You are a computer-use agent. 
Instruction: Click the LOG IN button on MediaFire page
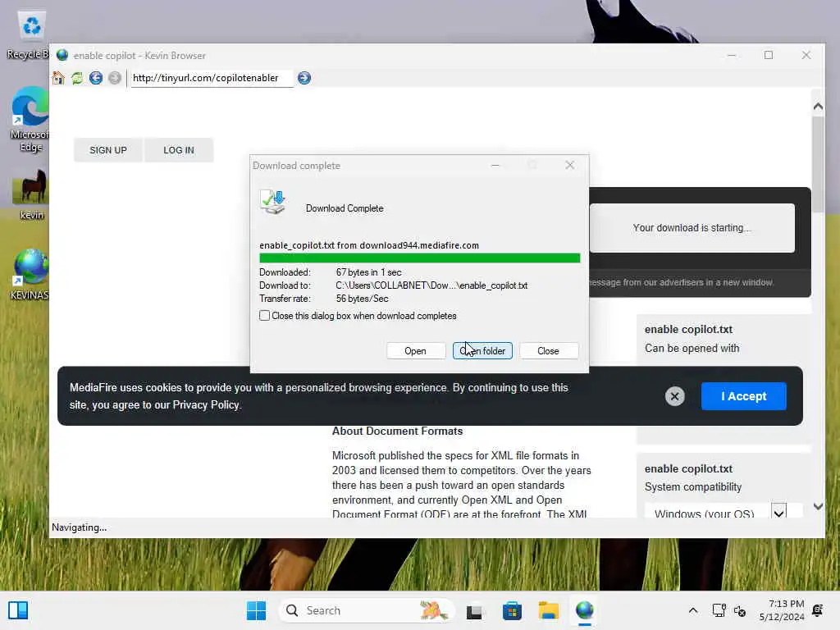178,150
